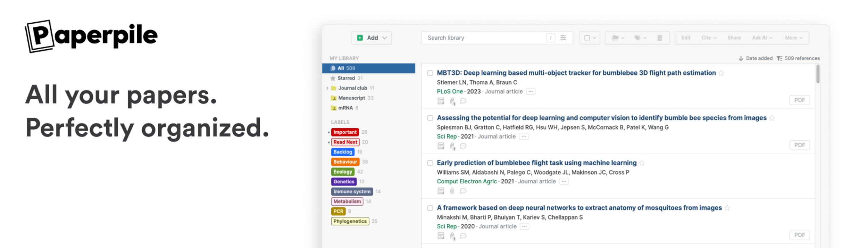Viewport: 868px width, 248px height.
Task: Click the PLoS One journal link
Action: (x=450, y=92)
